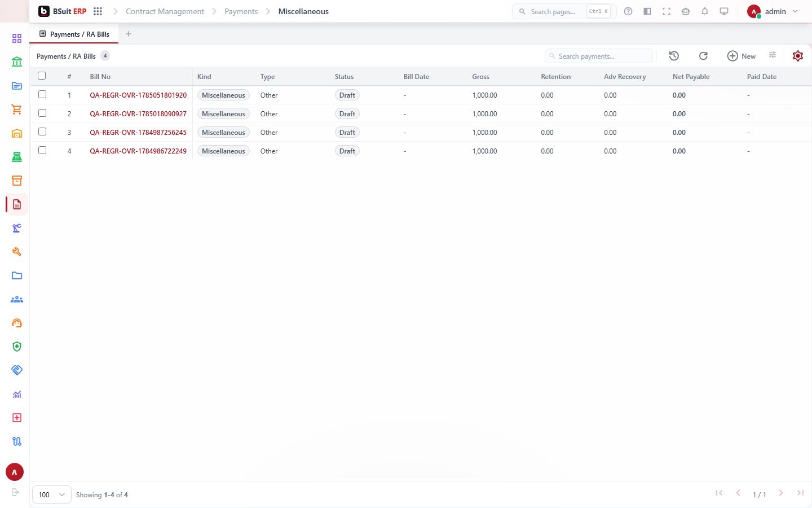The height and width of the screenshot is (508, 812).
Task: Sort by the Bill No column header
Action: (100, 77)
